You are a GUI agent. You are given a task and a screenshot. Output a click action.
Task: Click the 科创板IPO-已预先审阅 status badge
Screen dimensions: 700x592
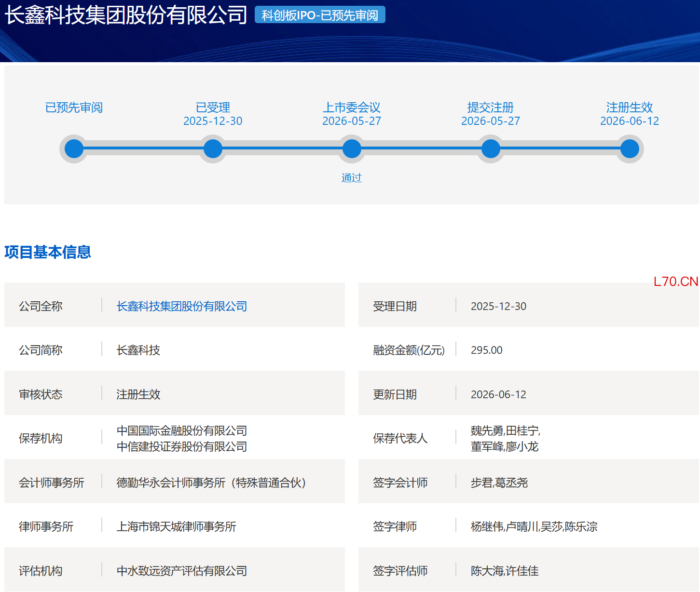pyautogui.click(x=320, y=15)
